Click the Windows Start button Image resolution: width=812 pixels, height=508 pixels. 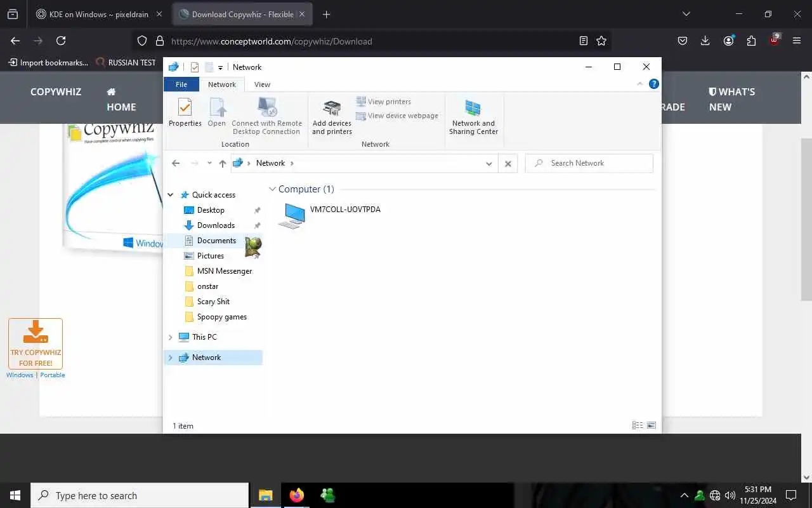coord(15,495)
